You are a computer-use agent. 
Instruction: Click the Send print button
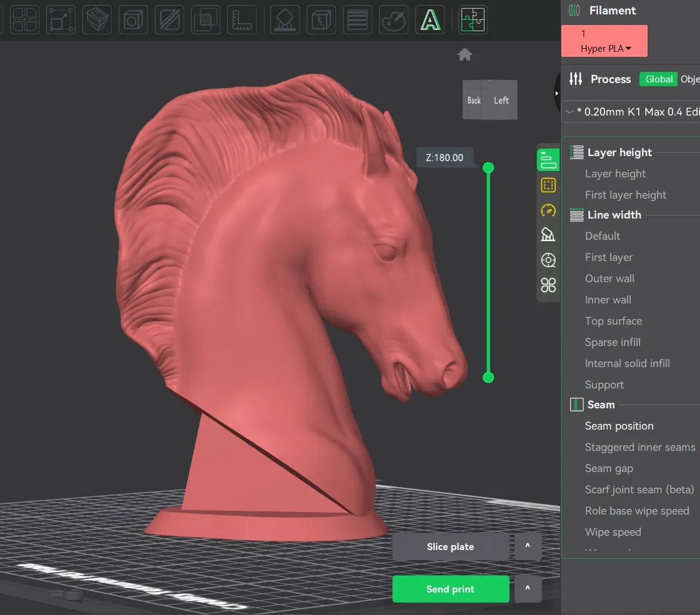click(450, 589)
